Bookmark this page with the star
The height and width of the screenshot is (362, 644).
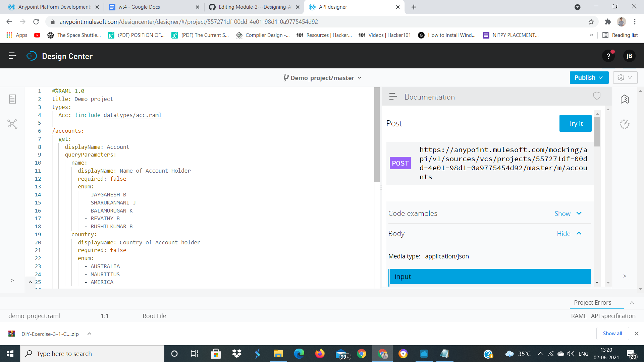591,22
